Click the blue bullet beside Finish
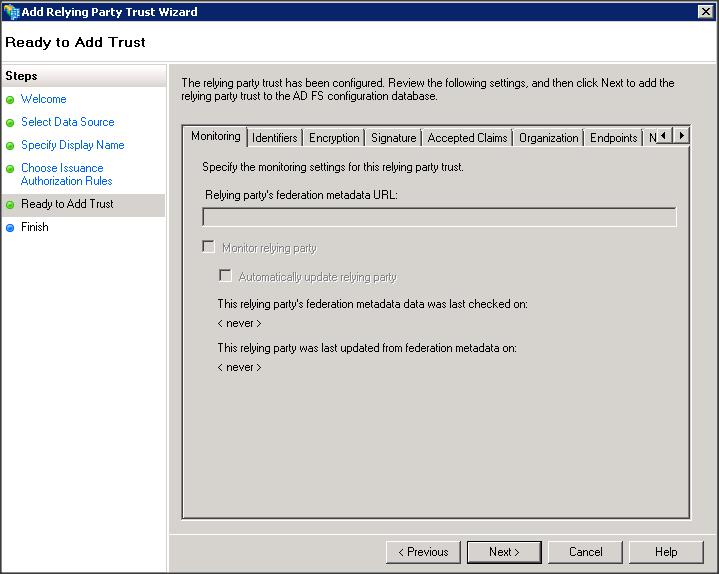Screen dimensions: 719x574 tap(10, 228)
